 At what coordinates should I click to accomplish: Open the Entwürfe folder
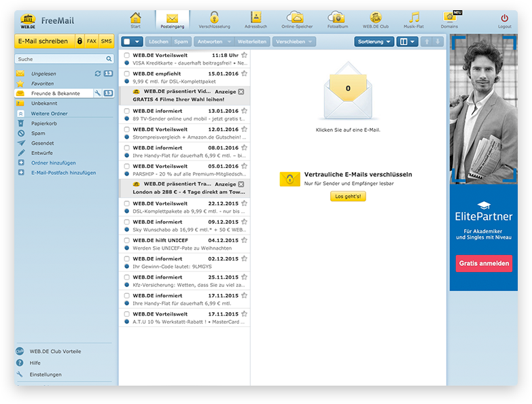tap(41, 153)
